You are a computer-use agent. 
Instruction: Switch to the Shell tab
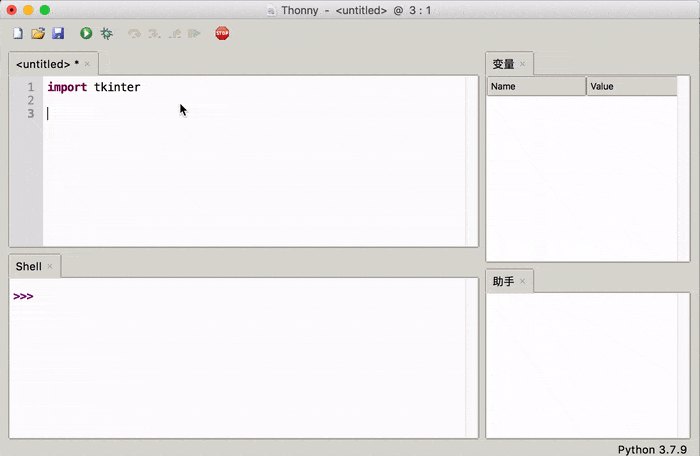pyautogui.click(x=28, y=267)
